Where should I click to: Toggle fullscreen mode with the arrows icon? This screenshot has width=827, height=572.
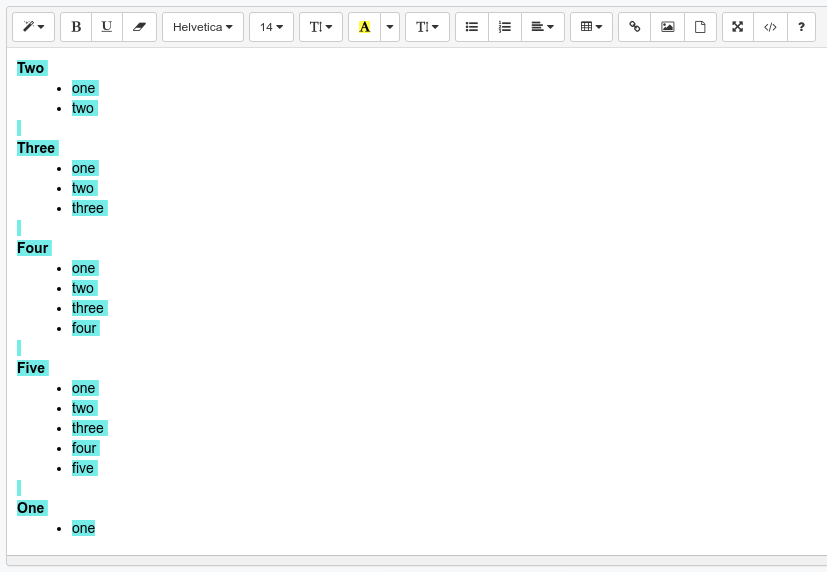pos(738,27)
